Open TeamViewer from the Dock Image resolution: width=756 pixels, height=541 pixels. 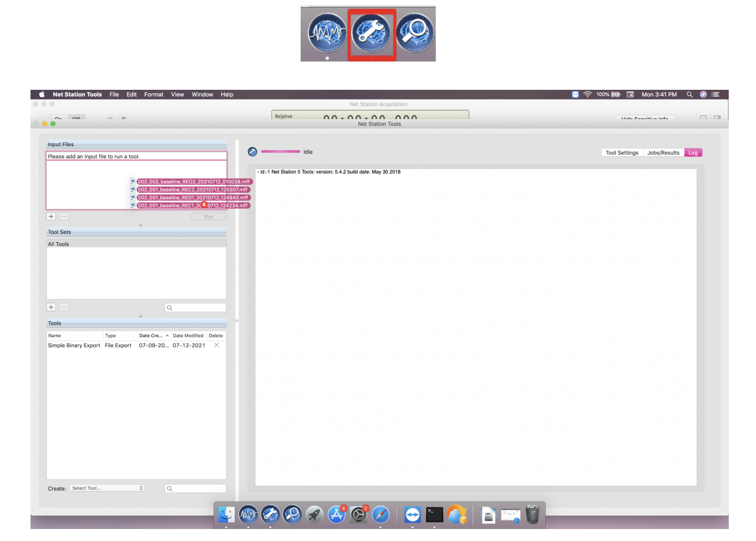(x=412, y=514)
